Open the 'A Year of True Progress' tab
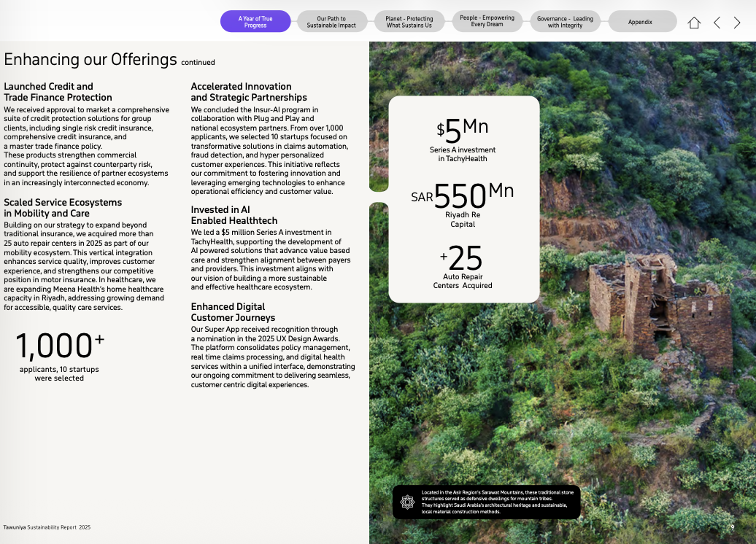The image size is (756, 544). 255,22
